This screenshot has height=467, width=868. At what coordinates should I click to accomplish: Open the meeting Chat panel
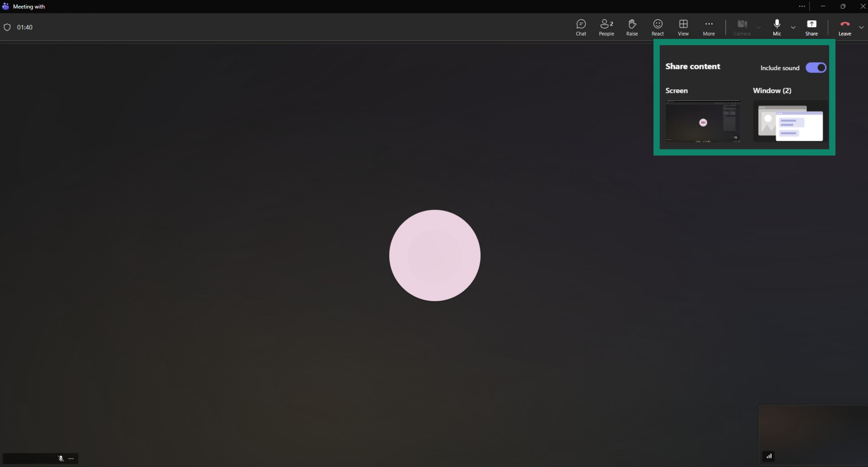click(581, 27)
